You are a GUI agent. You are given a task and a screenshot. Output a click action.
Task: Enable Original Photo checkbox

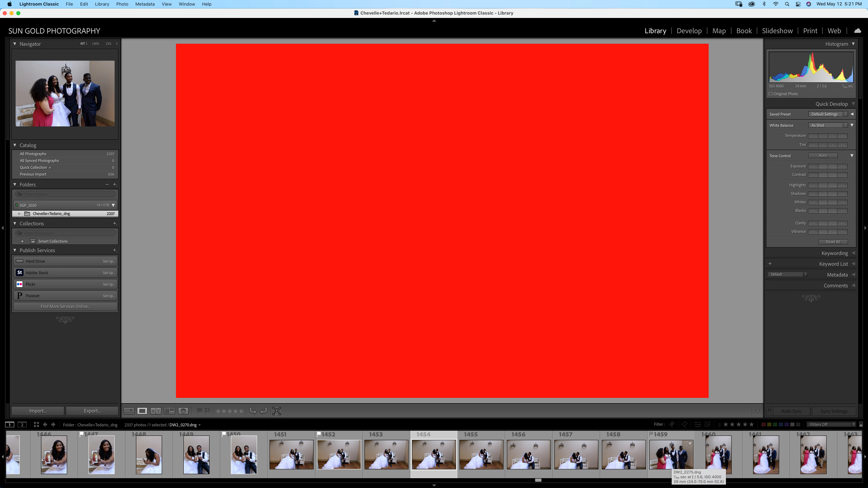(771, 94)
